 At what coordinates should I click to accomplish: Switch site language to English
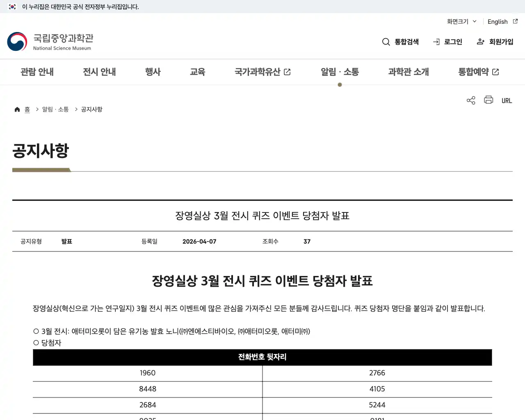point(497,21)
